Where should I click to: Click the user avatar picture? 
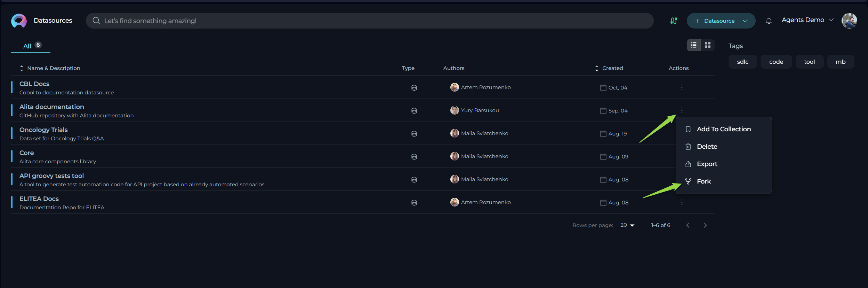tap(849, 21)
